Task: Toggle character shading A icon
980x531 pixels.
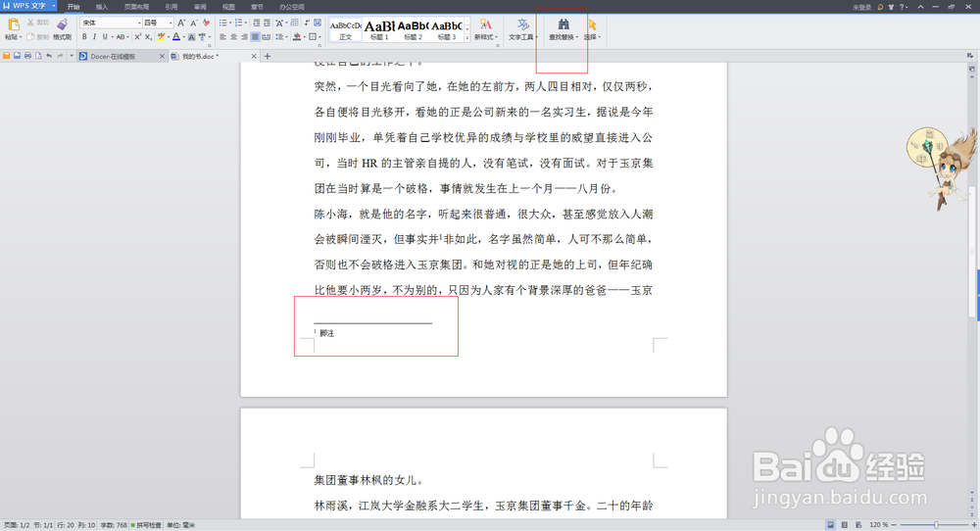Action: pyautogui.click(x=192, y=37)
